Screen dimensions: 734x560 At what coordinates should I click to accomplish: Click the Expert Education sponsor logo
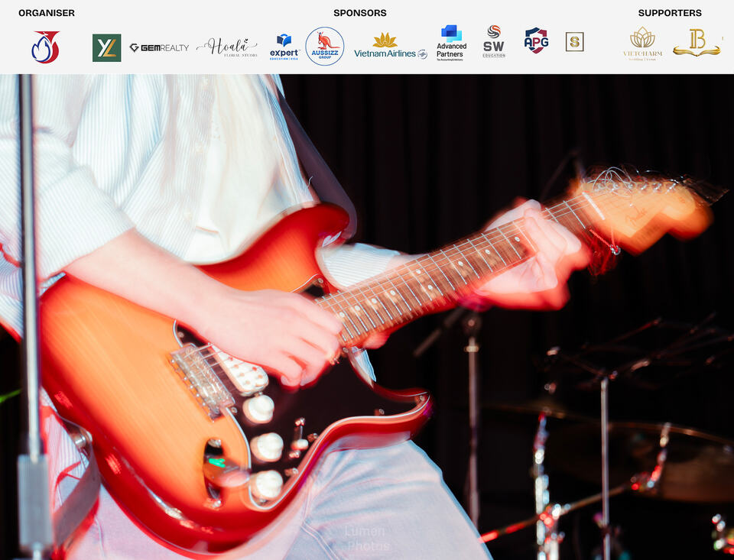pyautogui.click(x=284, y=47)
